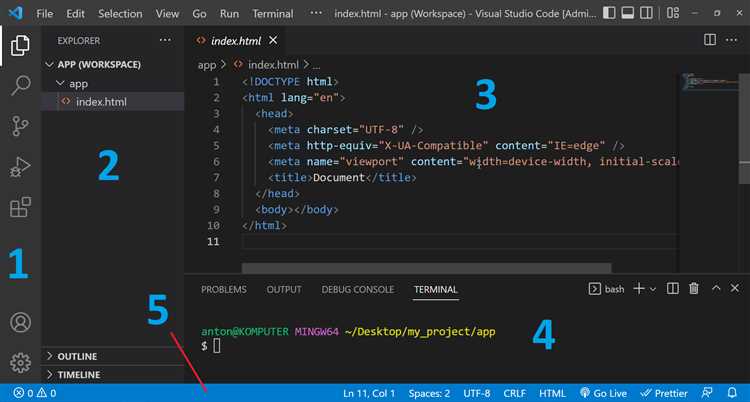750x402 pixels.
Task: Click the Accounts icon in activity bar
Action: pos(20,323)
